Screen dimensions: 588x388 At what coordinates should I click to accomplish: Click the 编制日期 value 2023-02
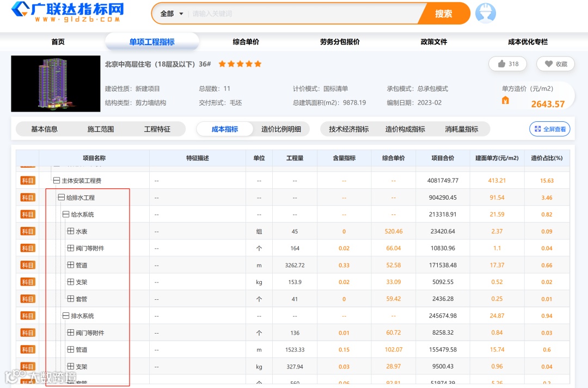[430, 103]
